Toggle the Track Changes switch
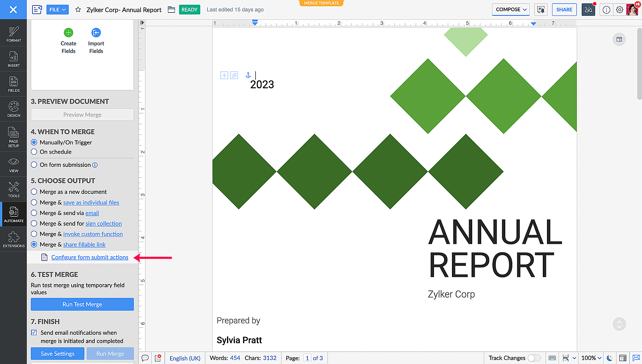 [x=534, y=358]
